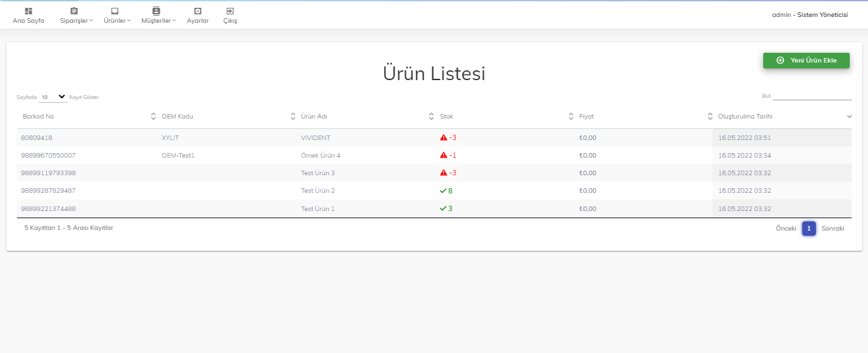Screen dimensions: 868x353
Task: Go to page 1 in pagination
Action: click(809, 229)
